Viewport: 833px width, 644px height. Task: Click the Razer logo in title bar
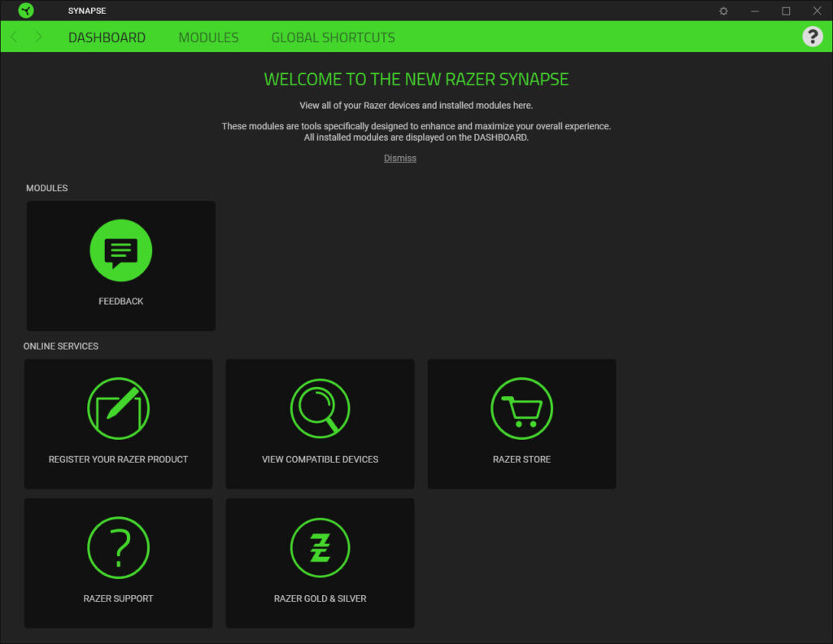(25, 11)
